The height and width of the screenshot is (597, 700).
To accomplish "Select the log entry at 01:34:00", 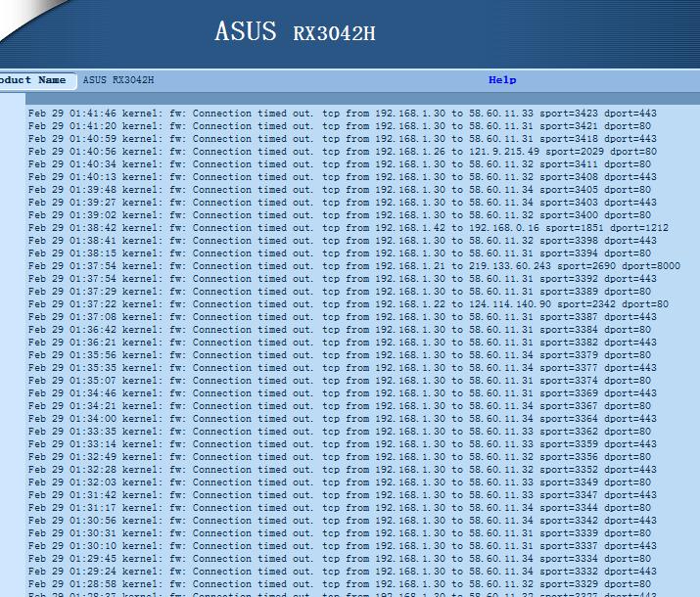I will click(343, 419).
